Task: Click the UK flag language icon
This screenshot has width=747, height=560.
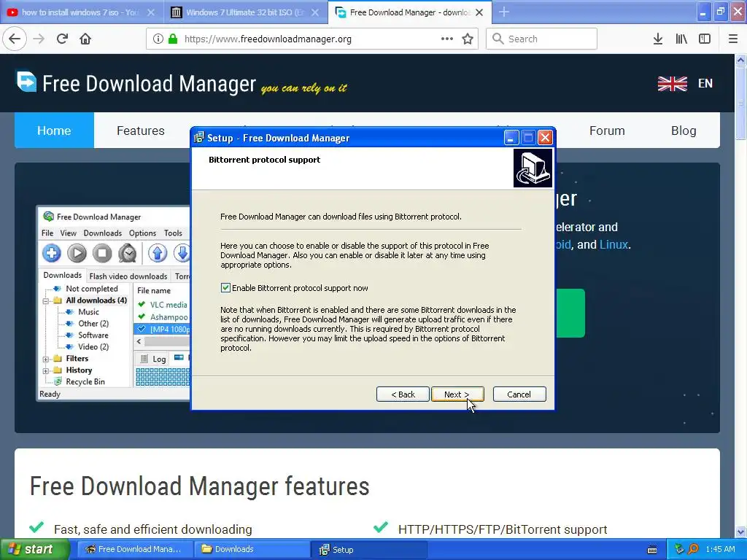Action: point(672,83)
